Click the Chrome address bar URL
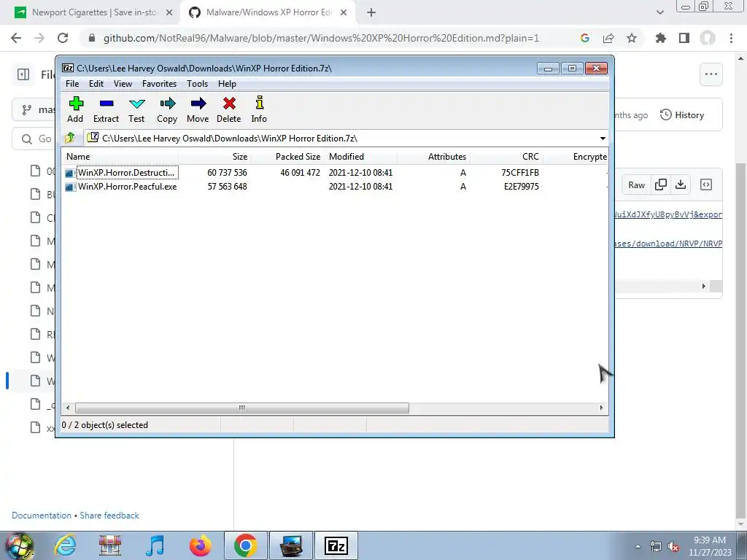747x560 pixels. click(x=321, y=38)
